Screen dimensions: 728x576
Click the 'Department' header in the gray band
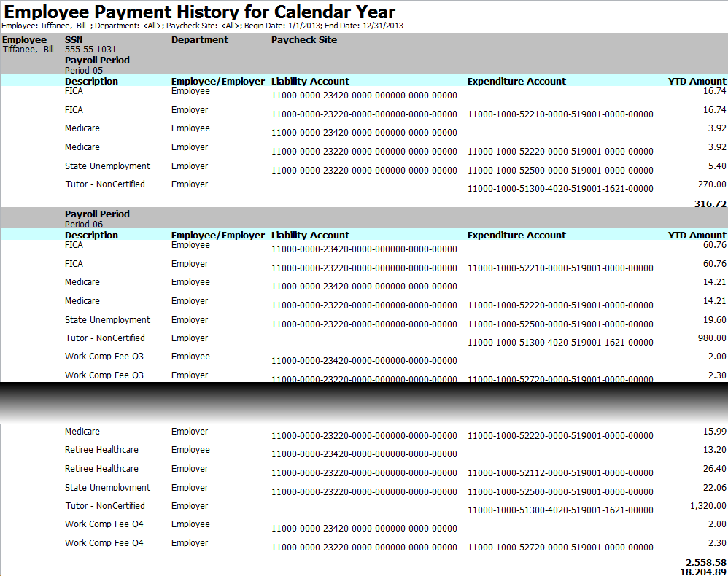pyautogui.click(x=200, y=40)
